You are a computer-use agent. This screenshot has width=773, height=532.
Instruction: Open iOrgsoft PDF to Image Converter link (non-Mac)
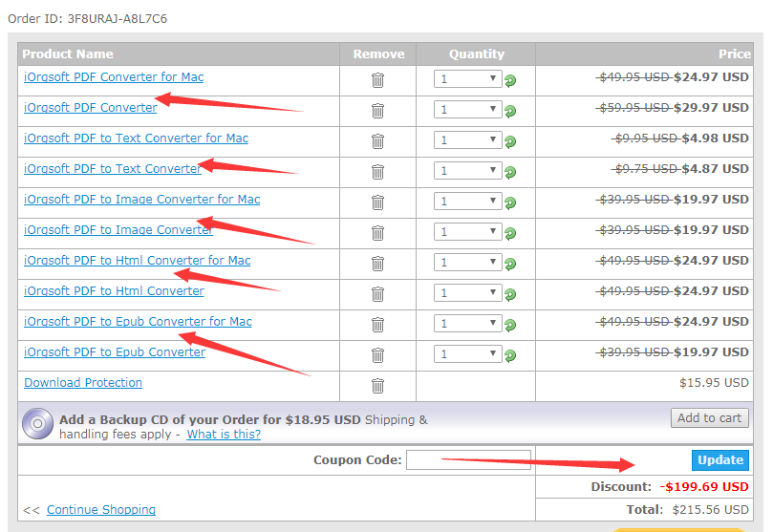[x=118, y=230]
